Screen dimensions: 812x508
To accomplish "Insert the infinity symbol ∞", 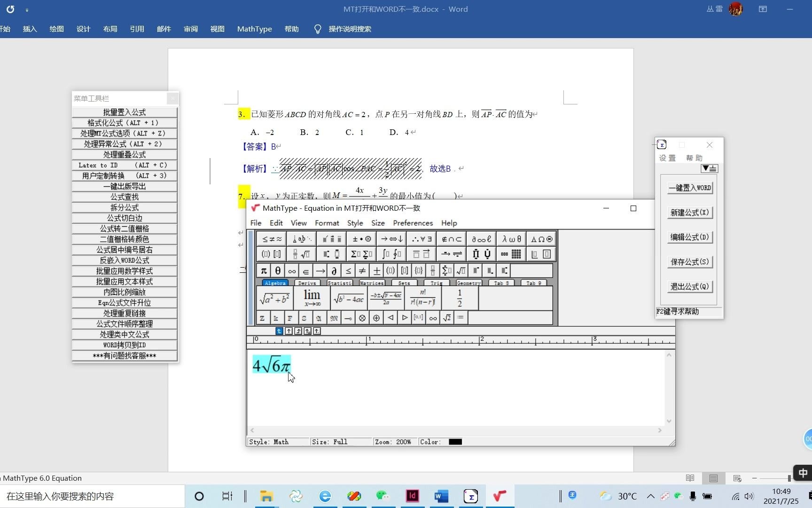I will pyautogui.click(x=292, y=270).
